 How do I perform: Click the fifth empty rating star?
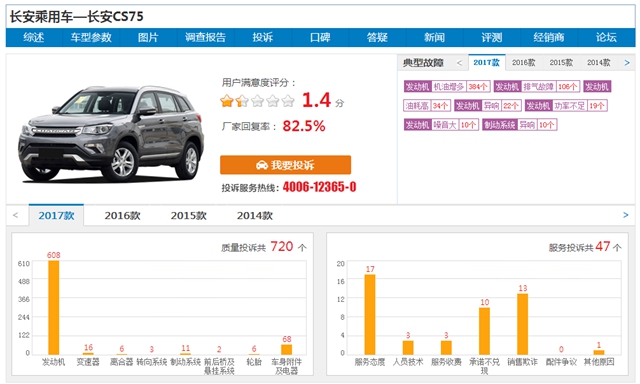coord(288,100)
